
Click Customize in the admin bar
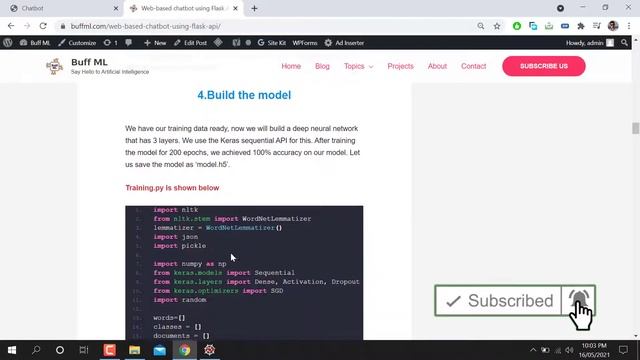(x=77, y=43)
